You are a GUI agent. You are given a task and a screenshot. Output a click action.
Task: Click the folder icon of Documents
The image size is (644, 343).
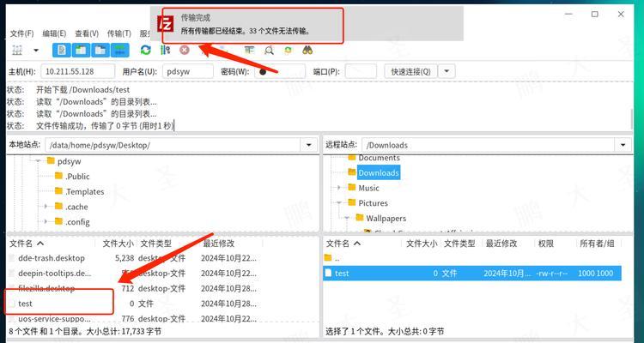(352, 158)
